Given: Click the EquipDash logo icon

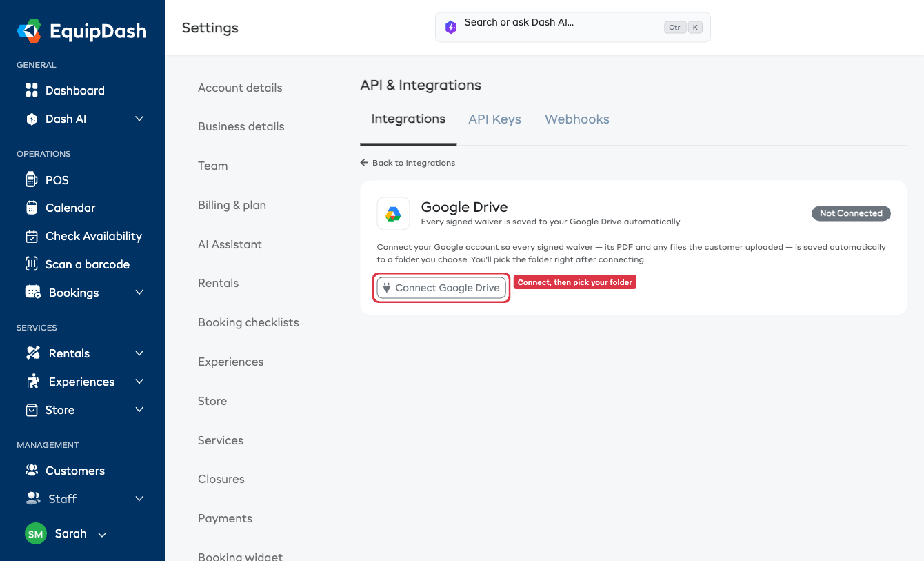Looking at the screenshot, I should point(29,30).
